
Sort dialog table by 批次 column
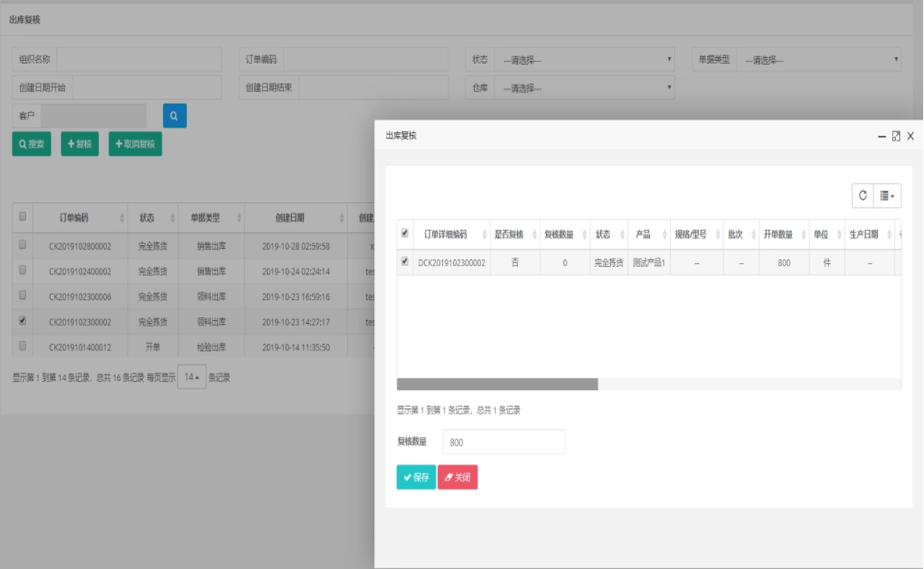point(740,234)
